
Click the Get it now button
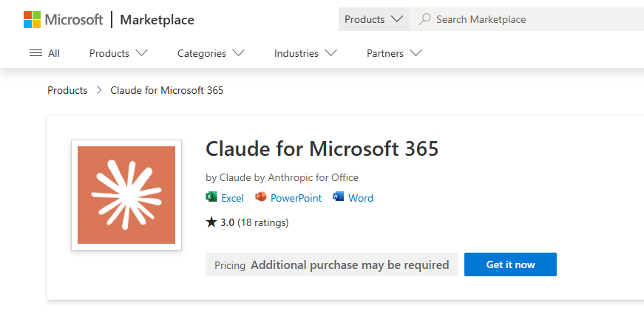coord(510,264)
